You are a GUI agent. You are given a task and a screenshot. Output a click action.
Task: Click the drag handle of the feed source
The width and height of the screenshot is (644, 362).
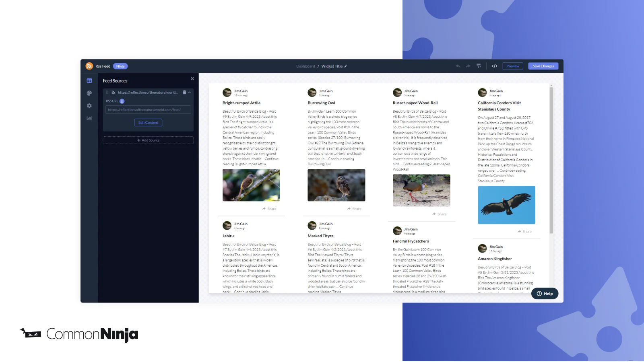click(107, 93)
